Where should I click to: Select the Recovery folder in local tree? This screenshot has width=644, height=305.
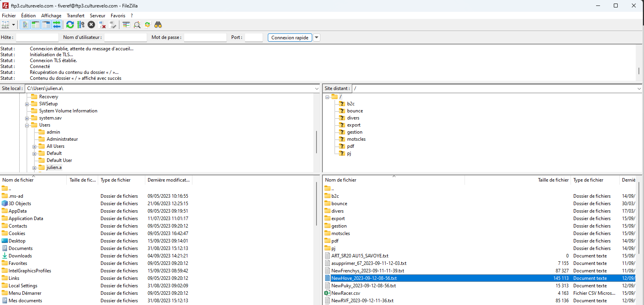pyautogui.click(x=48, y=97)
